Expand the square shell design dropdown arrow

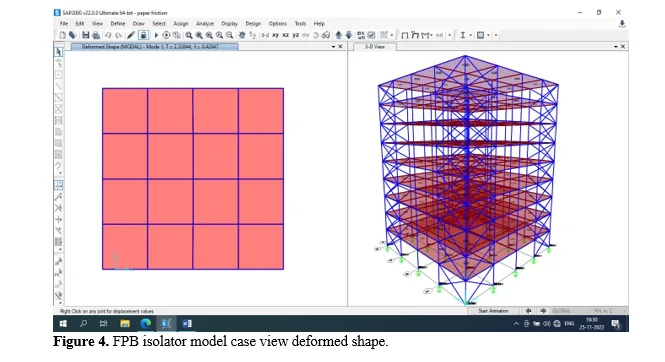(x=488, y=35)
